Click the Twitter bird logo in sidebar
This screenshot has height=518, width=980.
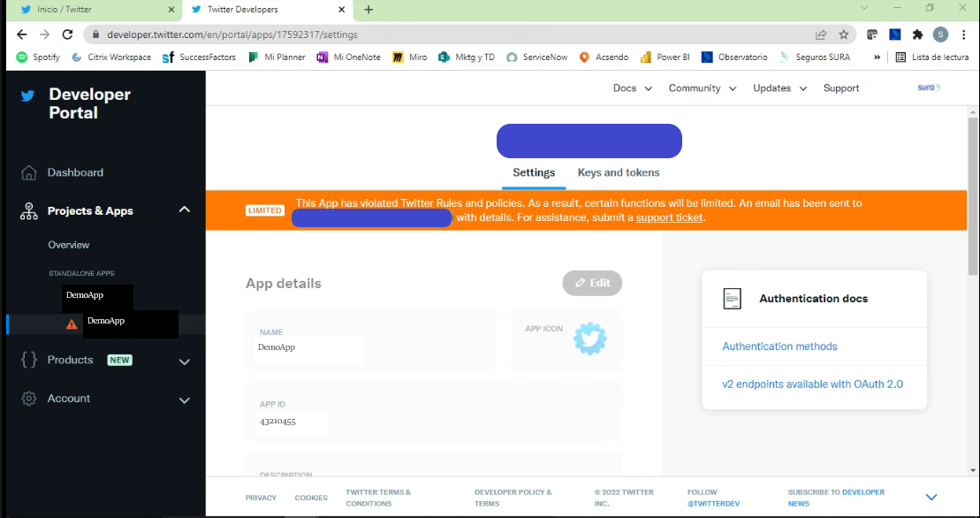(x=27, y=95)
